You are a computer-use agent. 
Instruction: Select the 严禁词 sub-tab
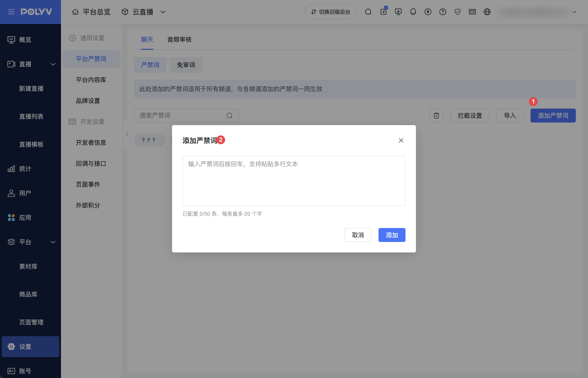(150, 65)
